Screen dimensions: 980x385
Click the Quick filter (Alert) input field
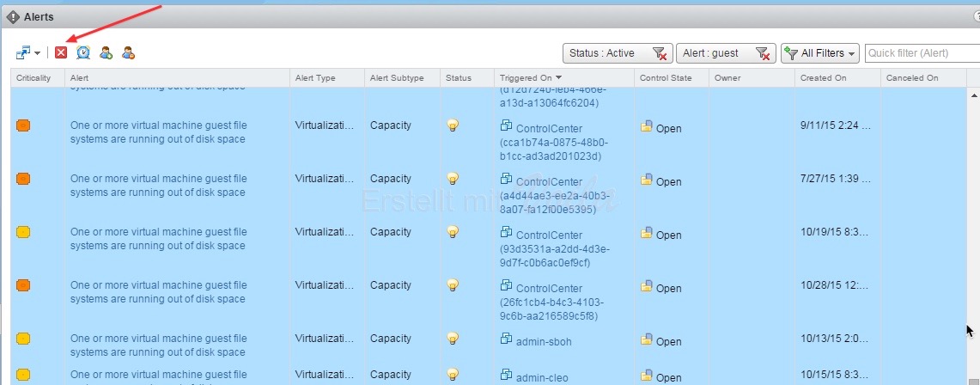coord(919,53)
